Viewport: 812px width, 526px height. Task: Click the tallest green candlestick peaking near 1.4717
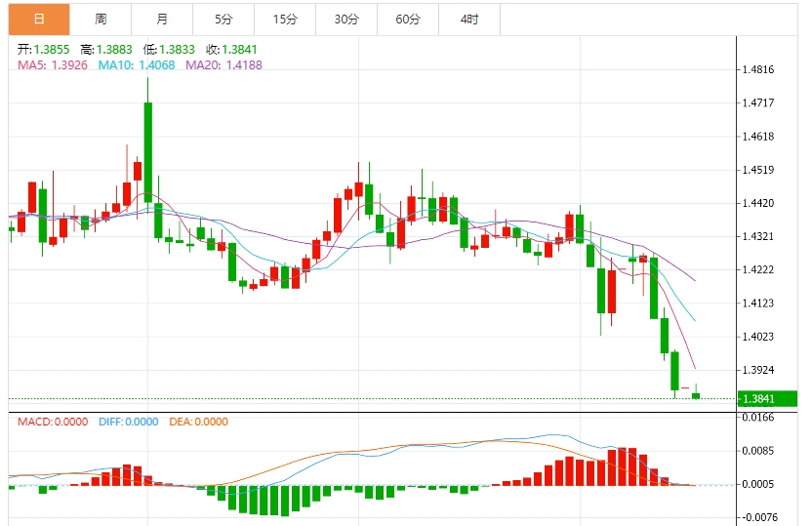coord(148,151)
